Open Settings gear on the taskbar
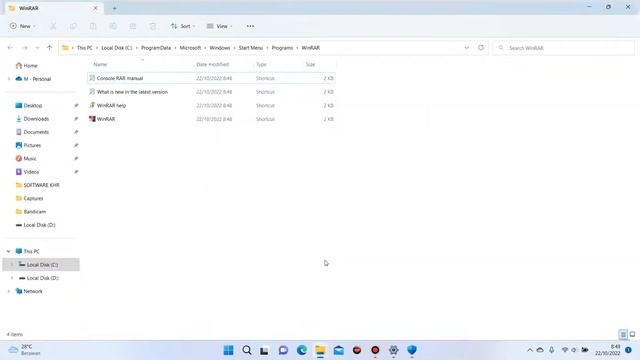The height and width of the screenshot is (360, 640). tap(393, 350)
